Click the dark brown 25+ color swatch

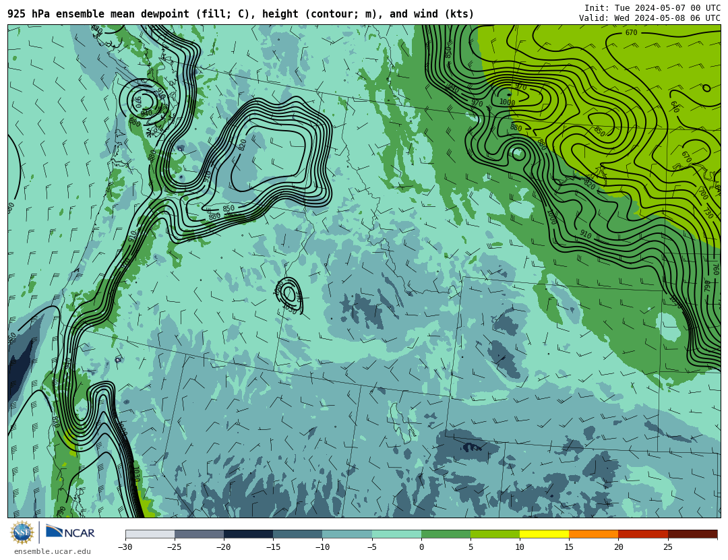click(x=693, y=534)
